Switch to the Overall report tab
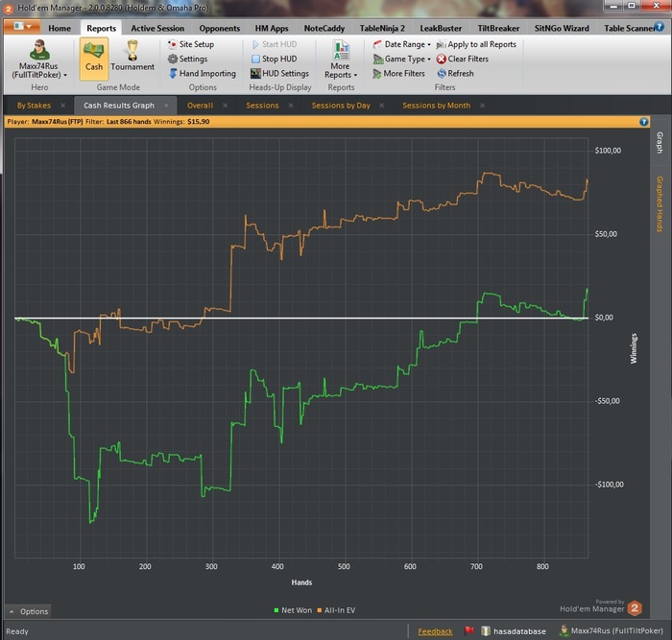The width and height of the screenshot is (672, 640). pos(200,106)
